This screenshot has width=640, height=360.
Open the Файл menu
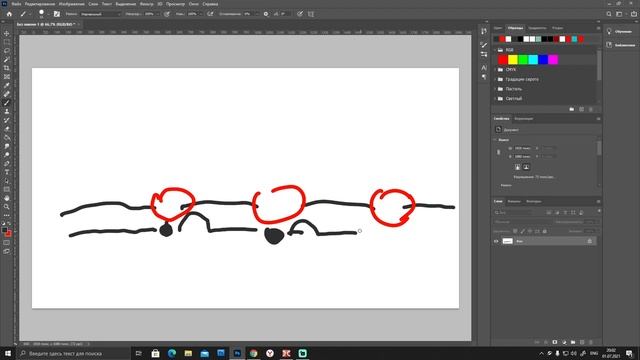coord(16,4)
